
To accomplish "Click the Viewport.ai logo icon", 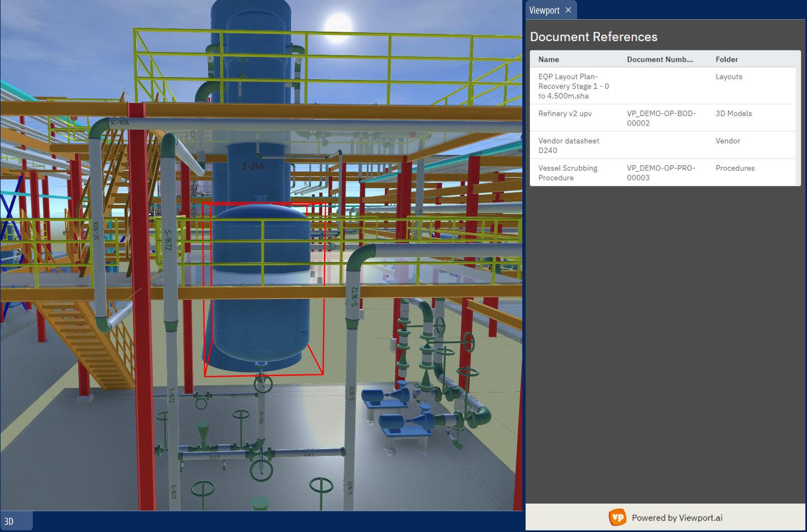I will point(618,517).
